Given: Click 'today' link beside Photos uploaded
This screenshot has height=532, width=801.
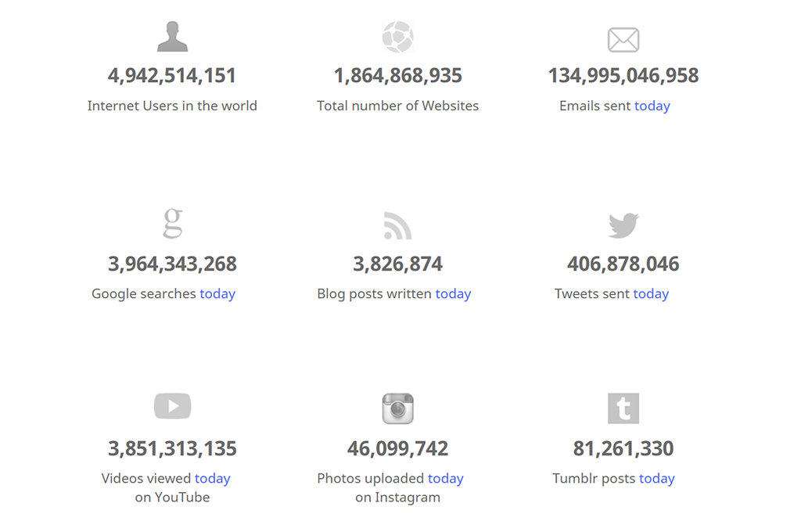Looking at the screenshot, I should (446, 478).
